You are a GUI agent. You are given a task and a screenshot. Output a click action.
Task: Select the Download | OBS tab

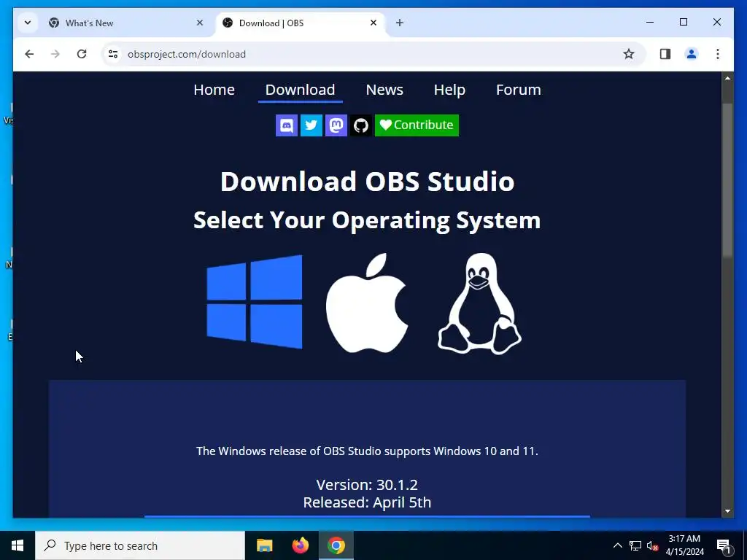(x=299, y=23)
